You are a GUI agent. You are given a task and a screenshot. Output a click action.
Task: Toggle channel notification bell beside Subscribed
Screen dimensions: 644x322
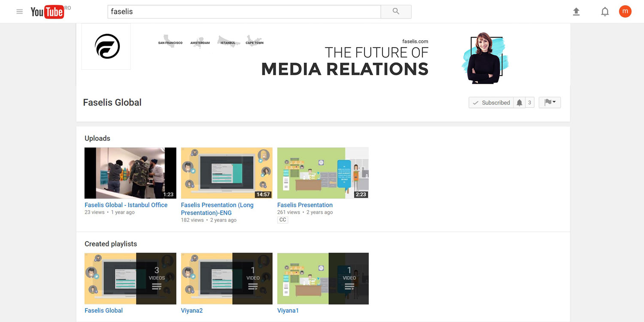pyautogui.click(x=519, y=103)
